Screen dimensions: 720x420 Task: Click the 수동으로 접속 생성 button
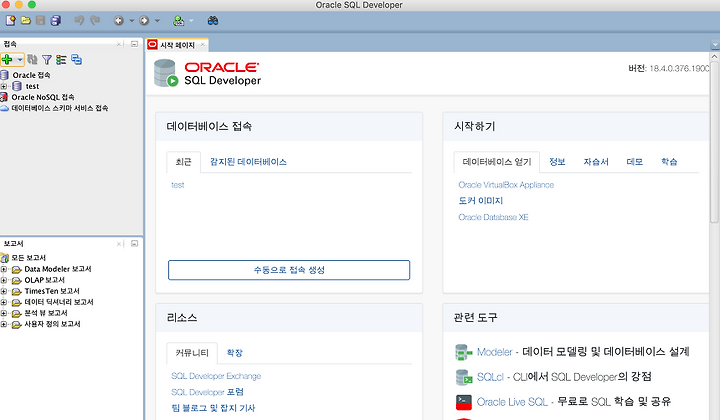[x=289, y=270]
